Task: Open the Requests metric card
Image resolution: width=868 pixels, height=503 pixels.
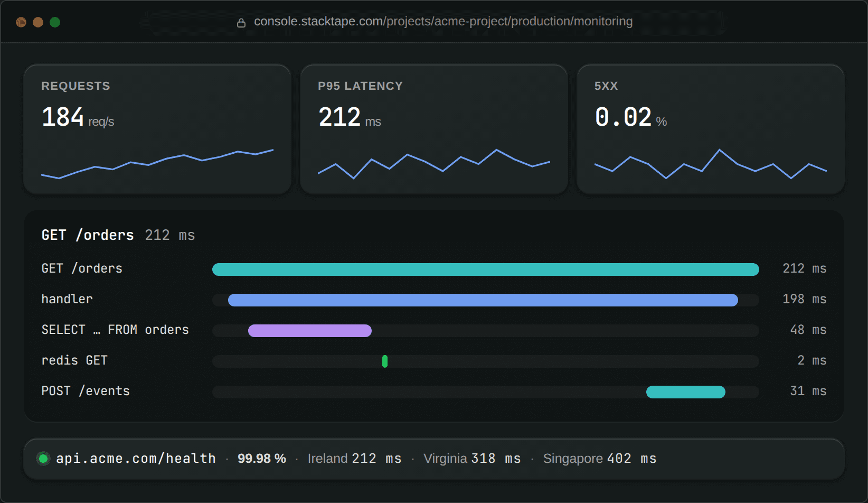Action: (x=157, y=129)
